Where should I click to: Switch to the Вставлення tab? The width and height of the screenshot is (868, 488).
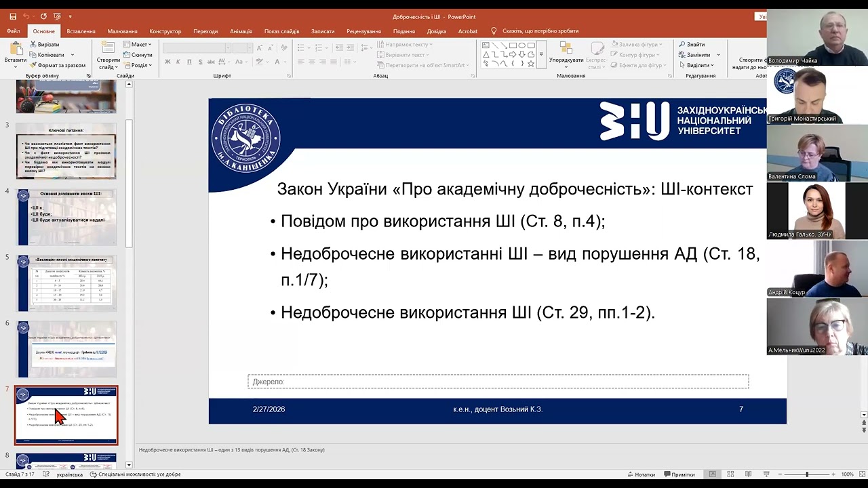click(x=81, y=31)
